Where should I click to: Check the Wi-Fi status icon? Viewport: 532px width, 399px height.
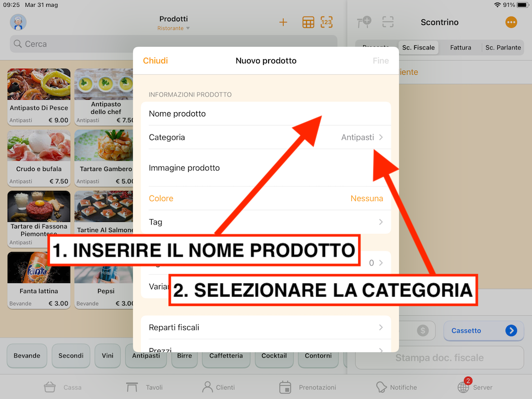[497, 5]
